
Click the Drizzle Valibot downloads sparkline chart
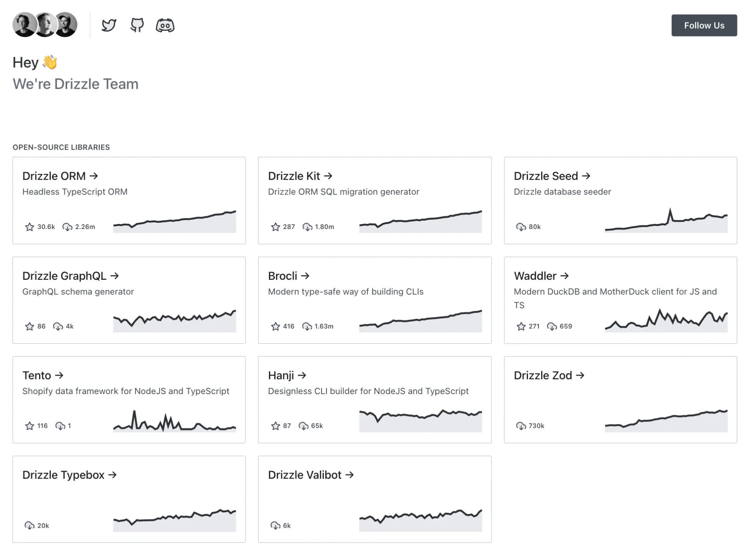[x=421, y=520]
